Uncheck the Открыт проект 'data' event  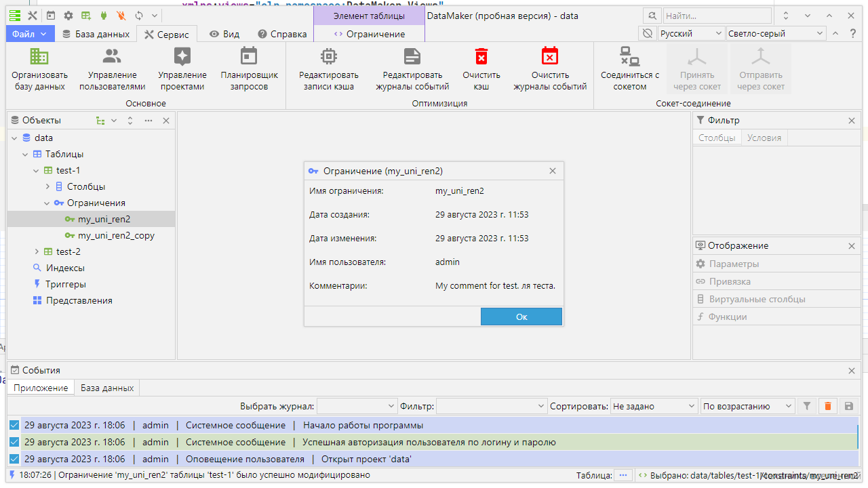coord(14,460)
